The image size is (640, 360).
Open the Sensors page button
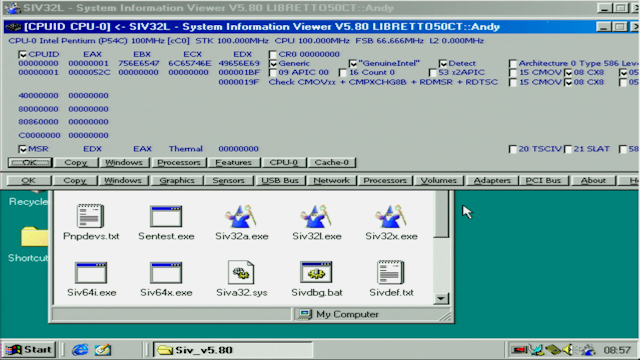228,180
